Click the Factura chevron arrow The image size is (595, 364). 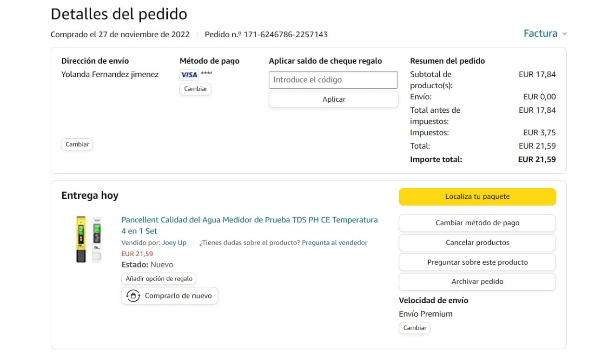[564, 34]
